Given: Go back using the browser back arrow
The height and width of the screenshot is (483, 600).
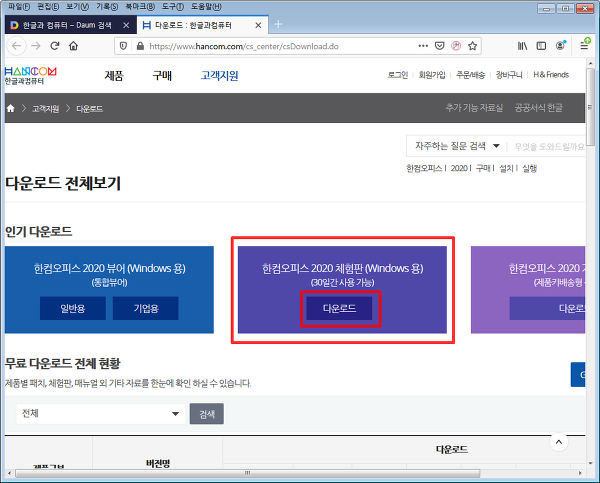Looking at the screenshot, I should pyautogui.click(x=16, y=46).
